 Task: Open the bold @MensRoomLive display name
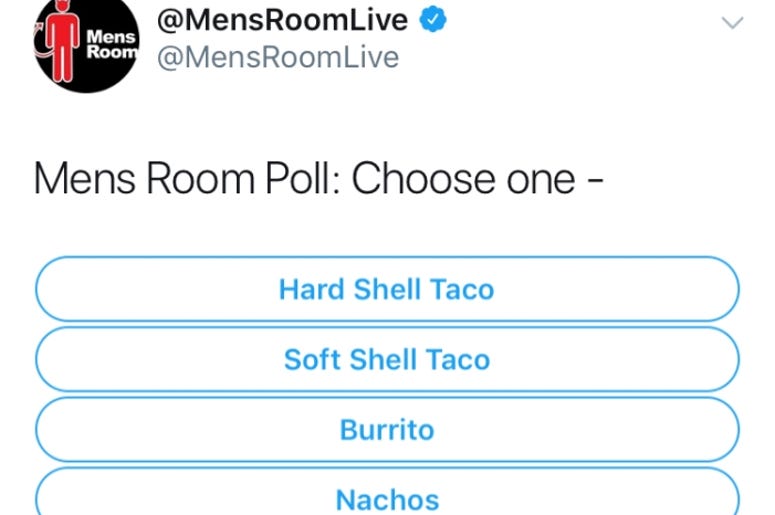282,20
